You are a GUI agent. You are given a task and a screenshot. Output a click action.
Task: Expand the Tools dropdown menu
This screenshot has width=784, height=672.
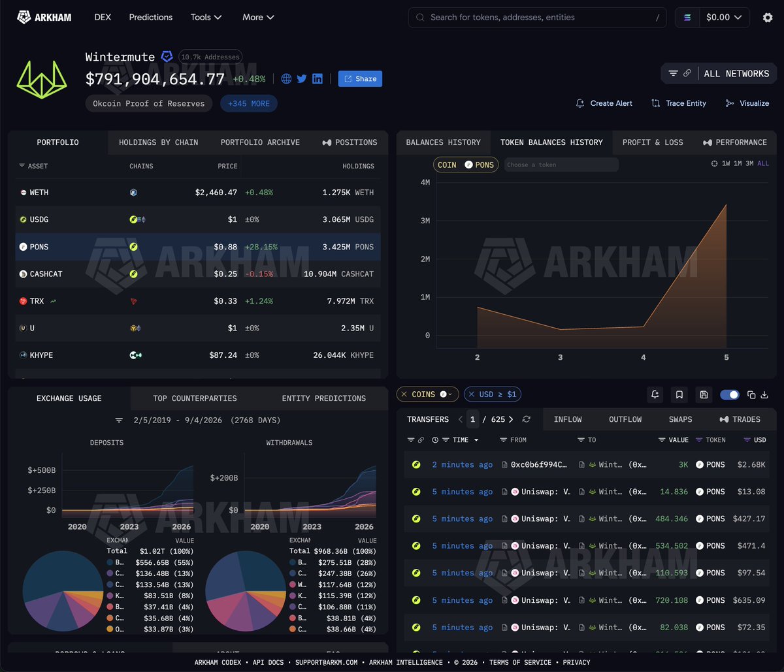[206, 17]
